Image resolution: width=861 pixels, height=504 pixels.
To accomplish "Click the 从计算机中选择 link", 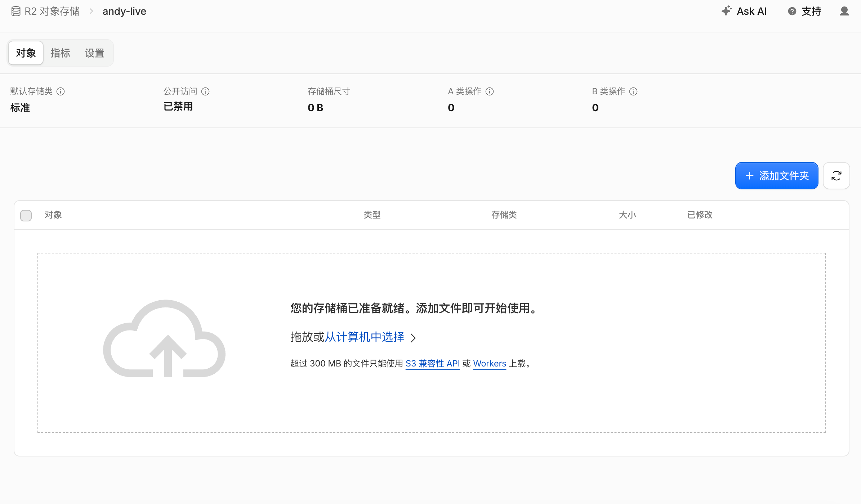I will pyautogui.click(x=365, y=337).
